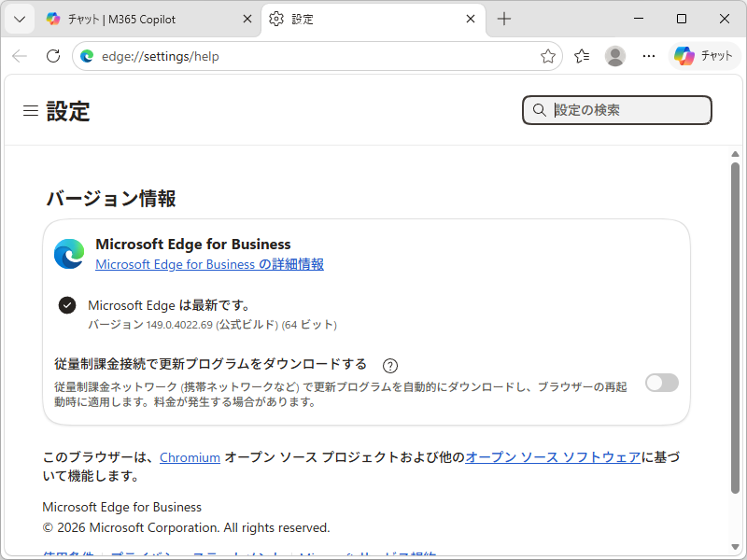This screenshot has height=560, width=747.
Task: Close the M365 Copilot chat tab
Action: point(247,19)
